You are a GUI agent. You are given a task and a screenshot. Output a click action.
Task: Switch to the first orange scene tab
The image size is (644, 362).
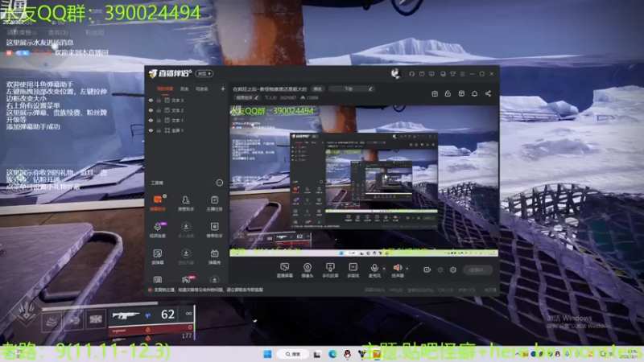tap(165, 88)
